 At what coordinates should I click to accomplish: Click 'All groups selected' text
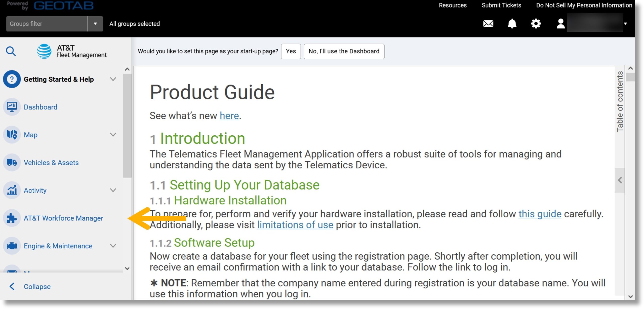point(135,24)
